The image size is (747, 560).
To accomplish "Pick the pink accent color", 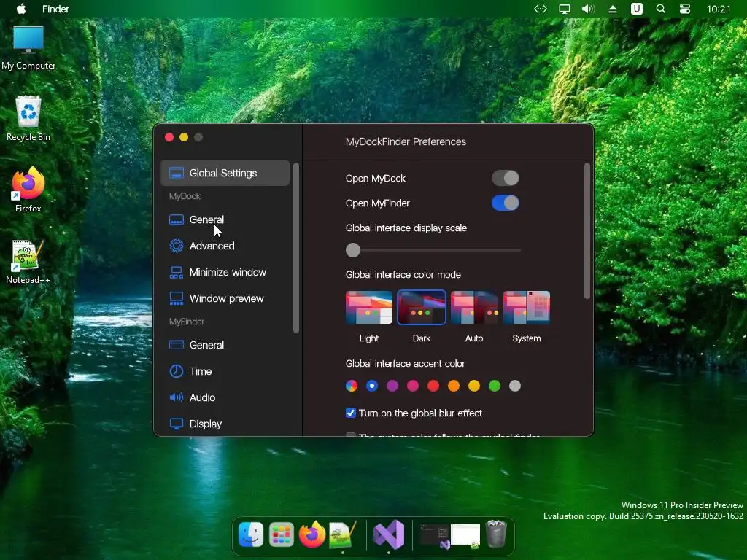I will pyautogui.click(x=413, y=386).
